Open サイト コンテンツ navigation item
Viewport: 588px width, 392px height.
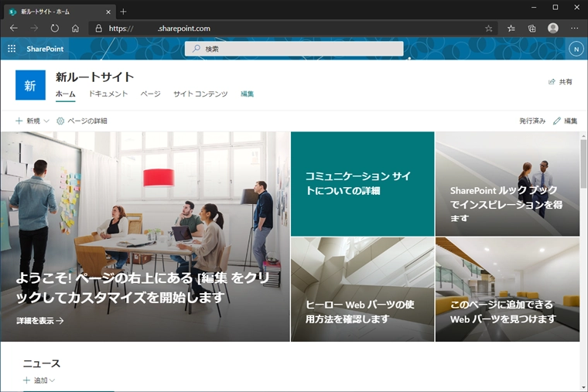point(200,94)
